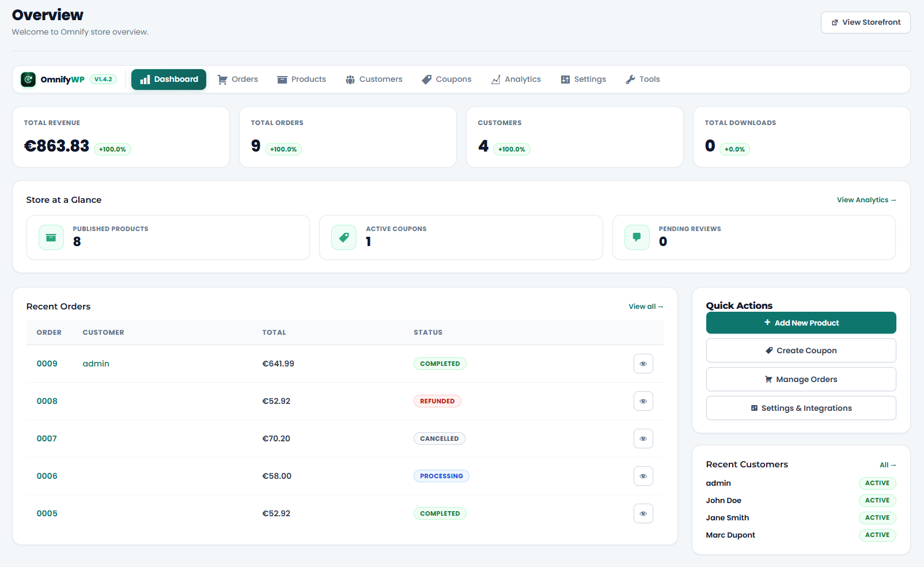The image size is (924, 567).
Task: Click the published products box icon
Action: 51,237
